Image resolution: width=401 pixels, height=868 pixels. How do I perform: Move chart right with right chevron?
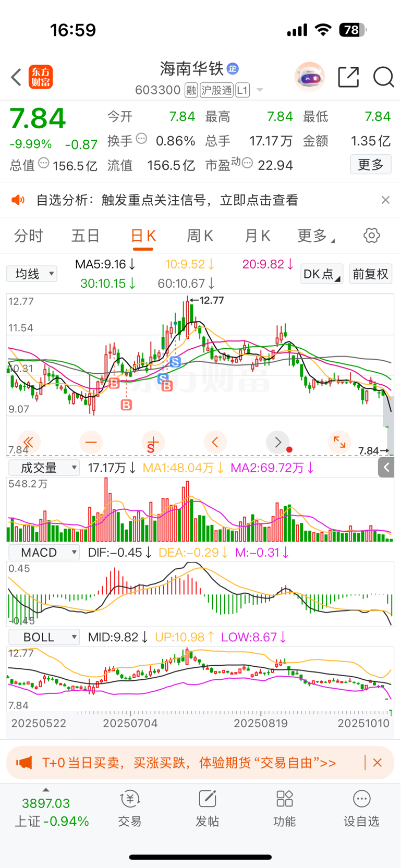pyautogui.click(x=277, y=443)
